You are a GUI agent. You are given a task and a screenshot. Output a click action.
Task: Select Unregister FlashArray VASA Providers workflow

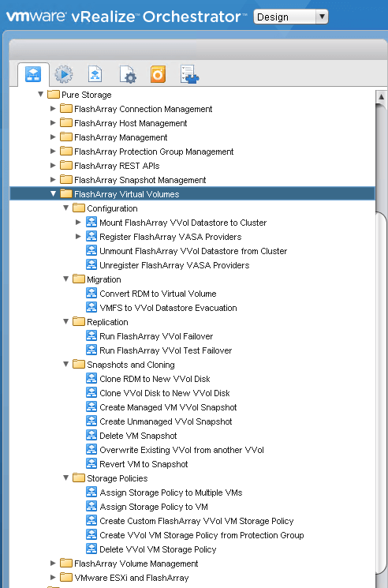tap(174, 265)
